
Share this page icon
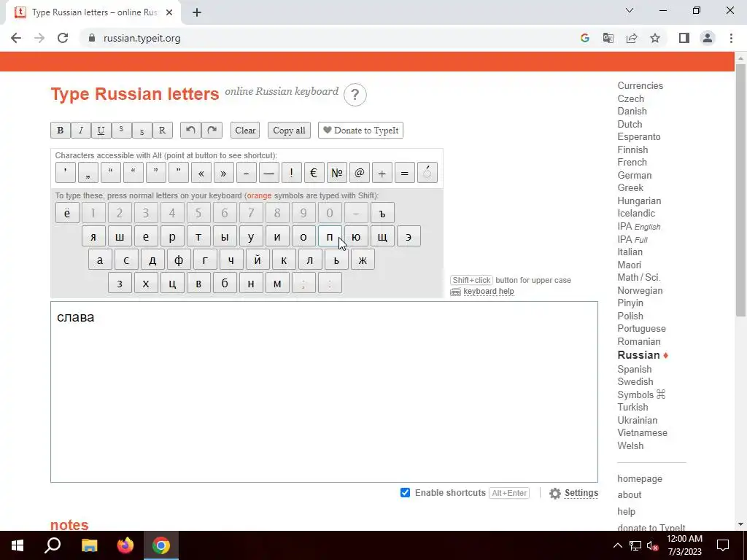coord(632,38)
